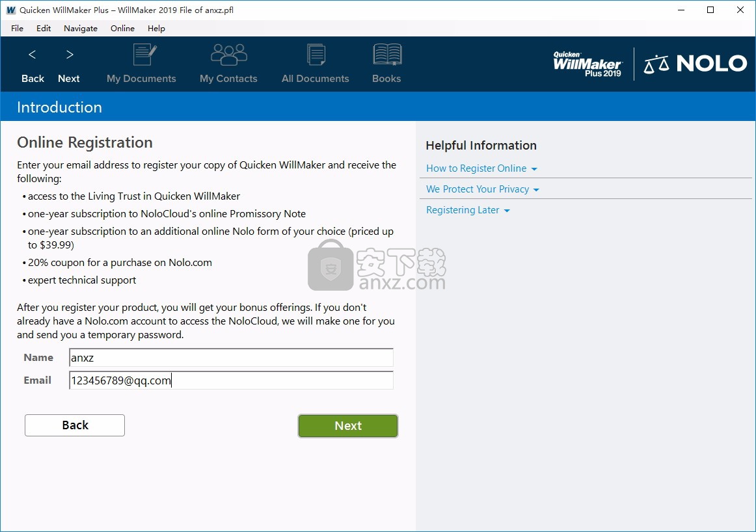Click the 'After you register your product' paragraph
The image size is (756, 532).
tap(206, 321)
